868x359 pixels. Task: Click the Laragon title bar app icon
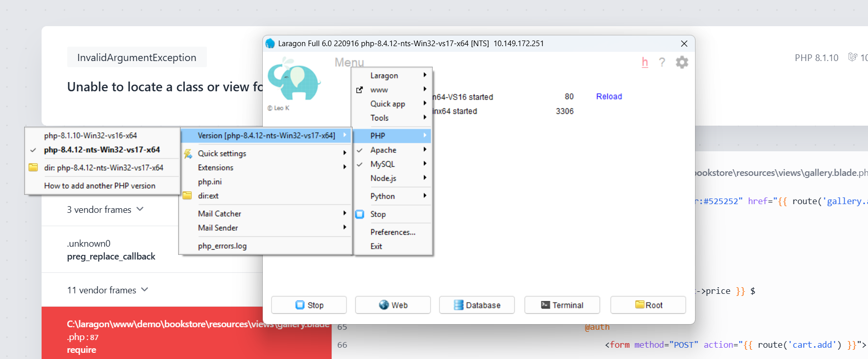pos(270,44)
